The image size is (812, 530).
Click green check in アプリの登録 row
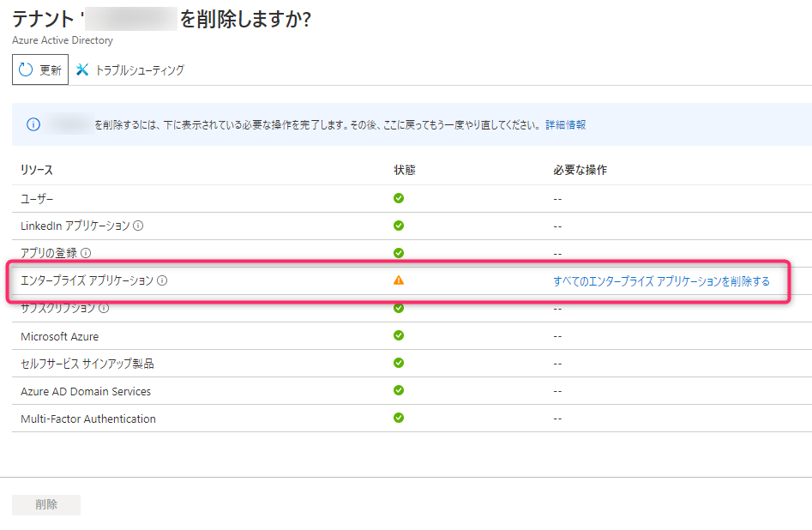[399, 253]
